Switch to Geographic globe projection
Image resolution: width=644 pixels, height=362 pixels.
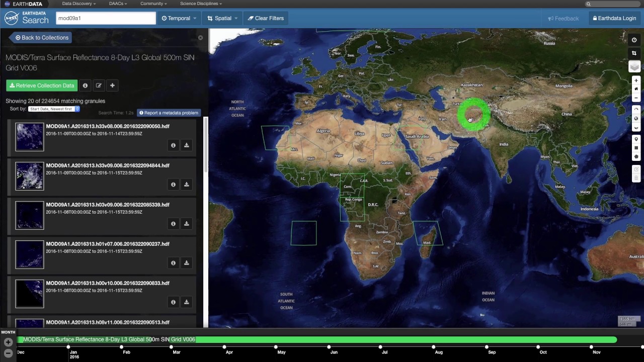click(x=636, y=119)
